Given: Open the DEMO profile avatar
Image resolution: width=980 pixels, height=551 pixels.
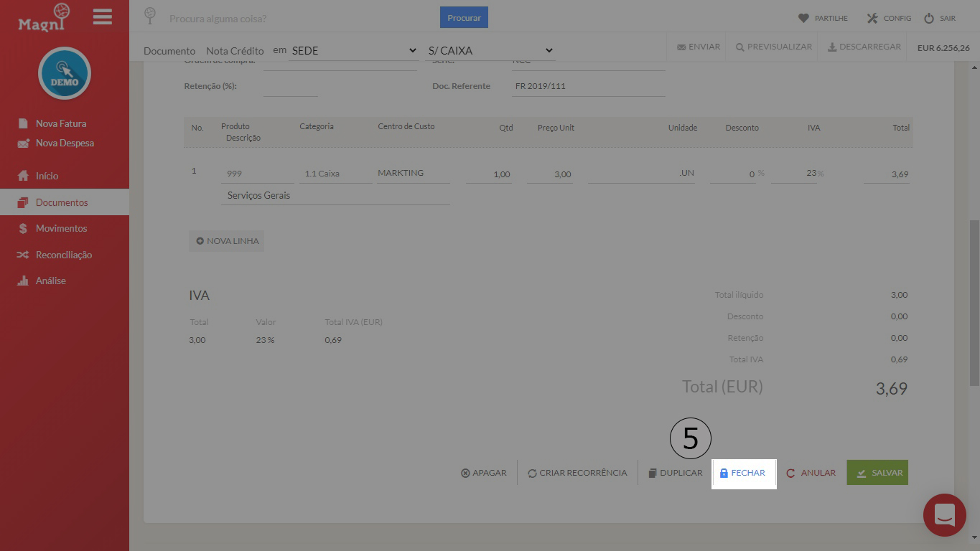Looking at the screenshot, I should point(65,73).
